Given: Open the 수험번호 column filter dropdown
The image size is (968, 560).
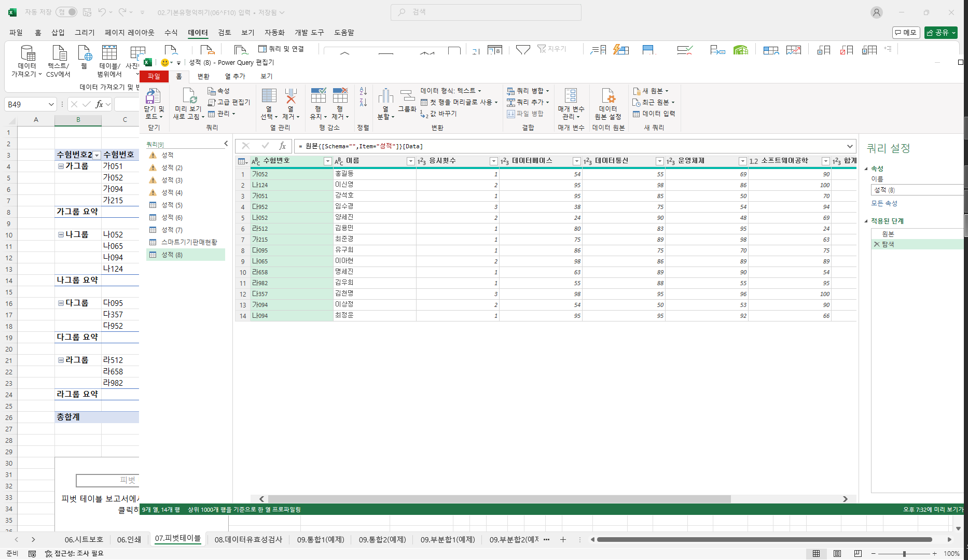Looking at the screenshot, I should click(328, 162).
